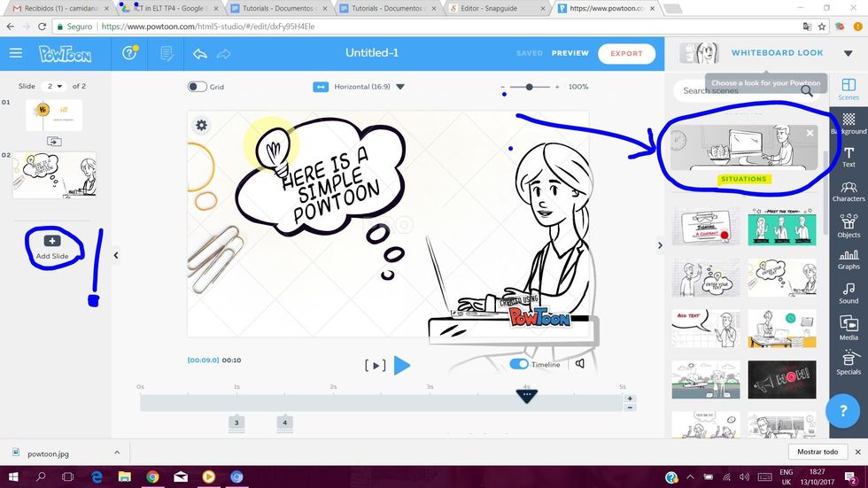Remove a second from the timeline

tap(630, 407)
